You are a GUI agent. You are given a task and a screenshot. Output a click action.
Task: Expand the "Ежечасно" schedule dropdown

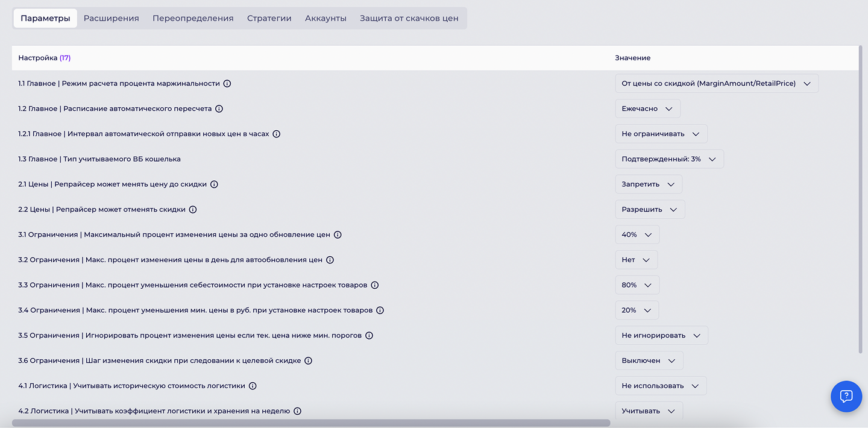pos(647,109)
